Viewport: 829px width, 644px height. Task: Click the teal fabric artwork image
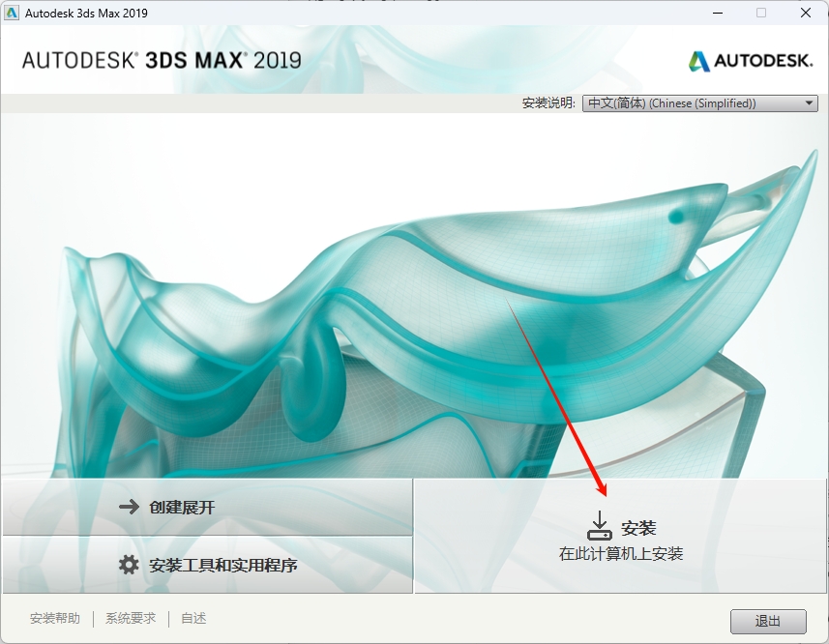[414, 300]
